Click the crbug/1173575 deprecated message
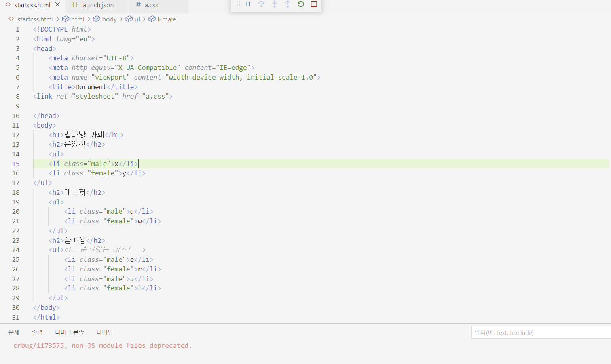This screenshot has width=611, height=364. click(103, 345)
